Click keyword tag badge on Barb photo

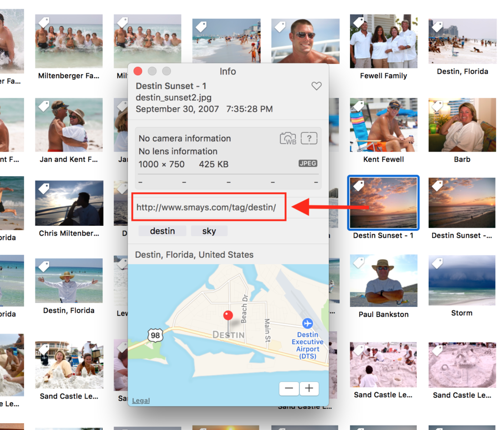(437, 106)
